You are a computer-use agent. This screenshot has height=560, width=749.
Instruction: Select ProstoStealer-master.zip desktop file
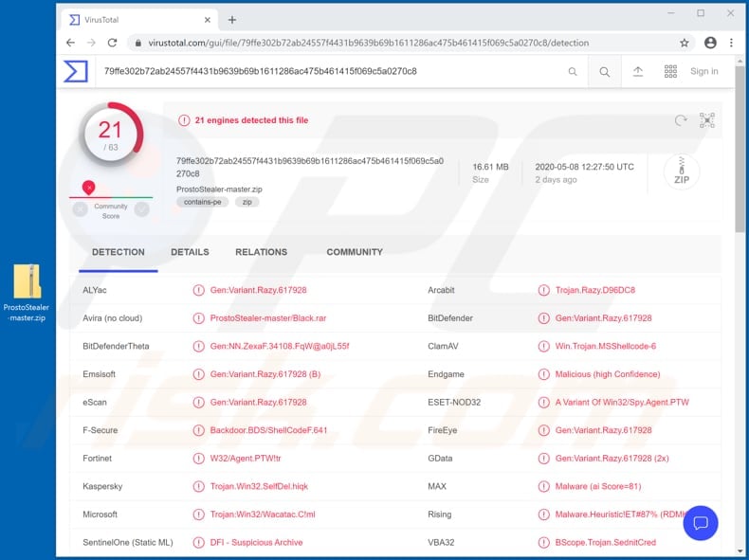[27, 293]
